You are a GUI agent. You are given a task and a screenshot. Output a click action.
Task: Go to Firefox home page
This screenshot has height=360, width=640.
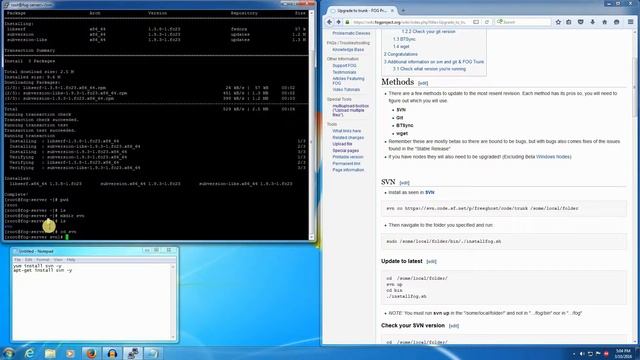pos(604,22)
